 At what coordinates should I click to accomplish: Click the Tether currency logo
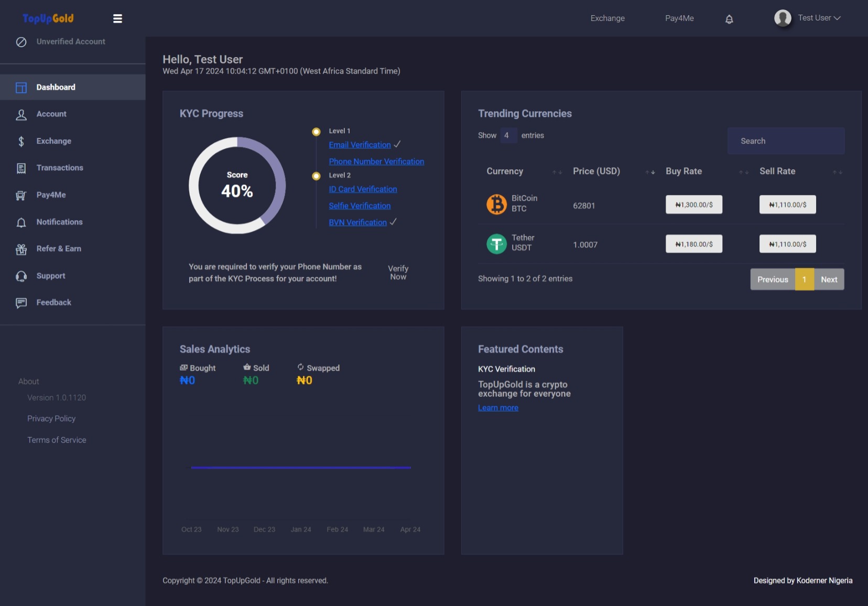tap(496, 243)
